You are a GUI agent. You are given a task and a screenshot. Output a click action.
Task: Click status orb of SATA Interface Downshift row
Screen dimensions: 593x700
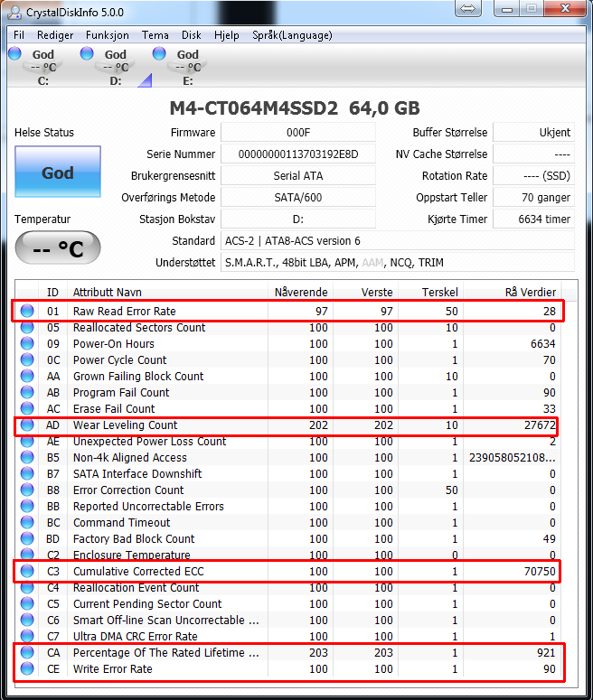pyautogui.click(x=27, y=473)
